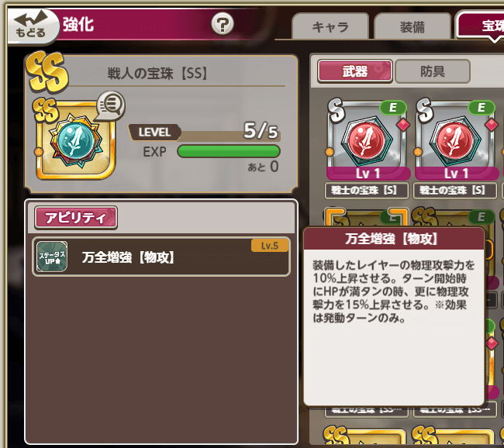504x448 pixels.
Task: Click the E badge on first orb
Action: tap(393, 107)
